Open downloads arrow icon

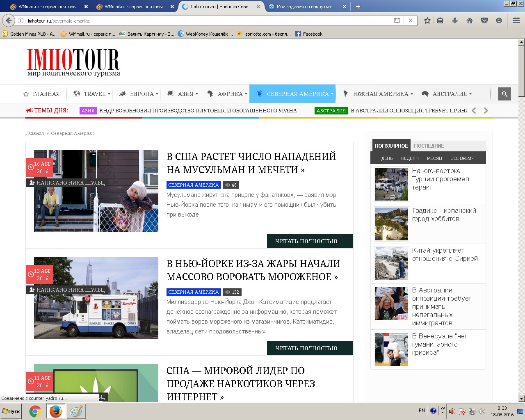(x=455, y=21)
